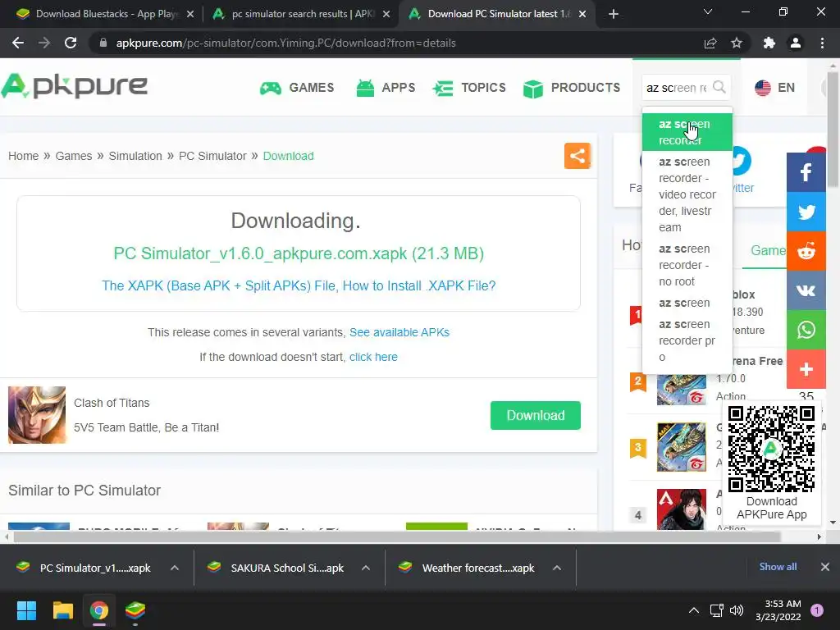840x630 pixels.
Task: Click the Simulation breadcrumb link
Action: [135, 156]
